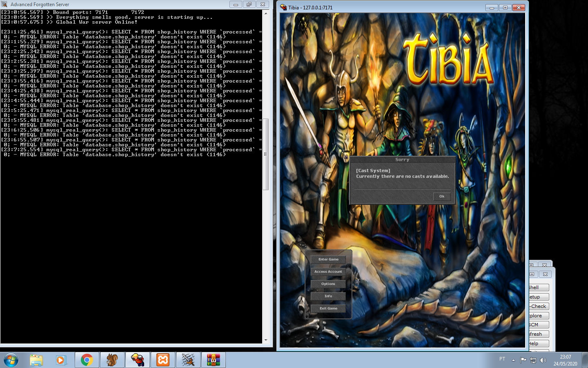This screenshot has height=368, width=588.
Task: Click the 'Bound ports: 7171' console line
Action: [72, 12]
